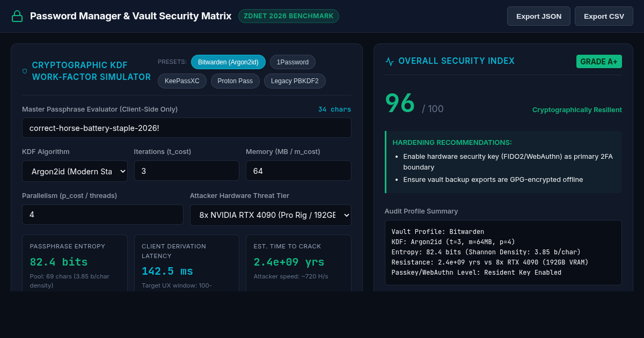
Task: Click the FIDO2/WebAuthn recommendation bullet
Action: tap(508, 162)
